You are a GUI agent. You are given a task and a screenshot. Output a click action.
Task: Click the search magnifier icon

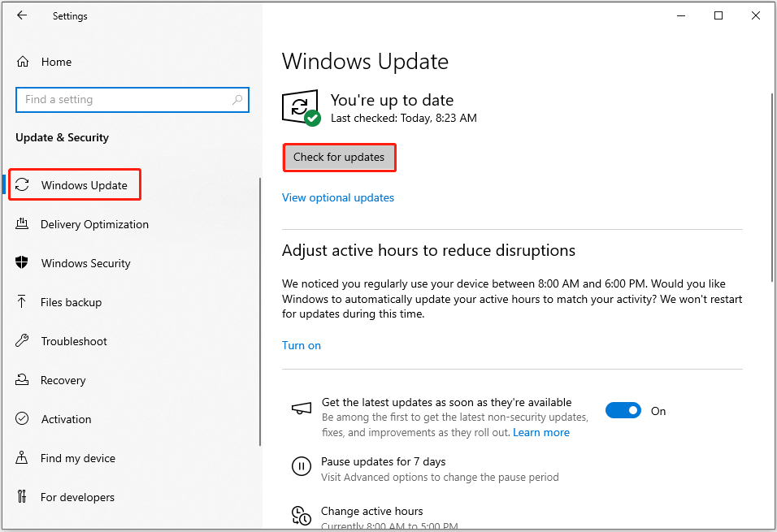coord(237,100)
